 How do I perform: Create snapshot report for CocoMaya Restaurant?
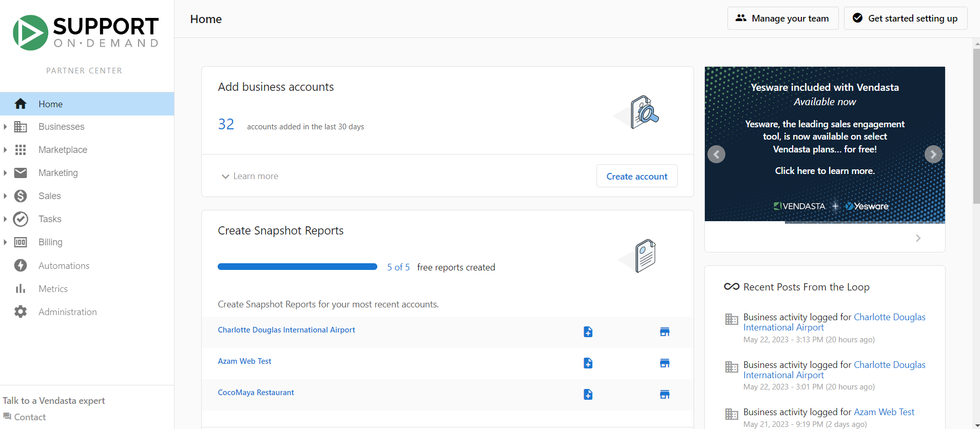[x=588, y=395]
